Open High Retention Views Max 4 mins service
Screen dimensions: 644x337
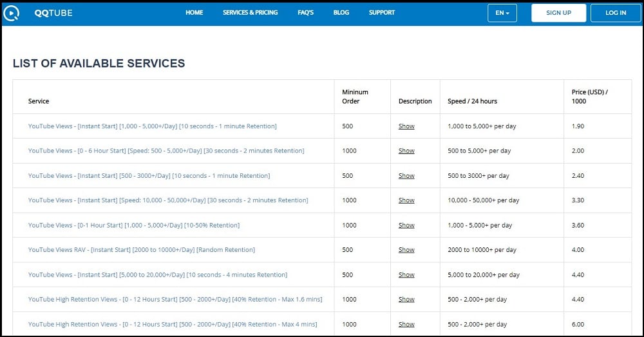tap(173, 324)
